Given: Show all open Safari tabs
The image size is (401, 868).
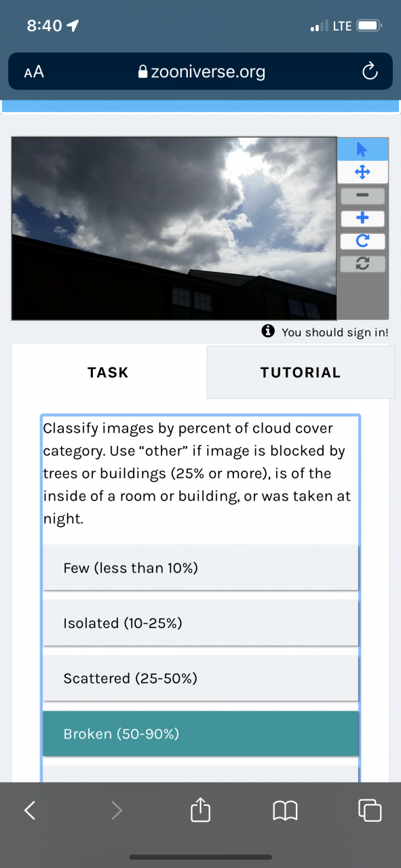Looking at the screenshot, I should 370,810.
